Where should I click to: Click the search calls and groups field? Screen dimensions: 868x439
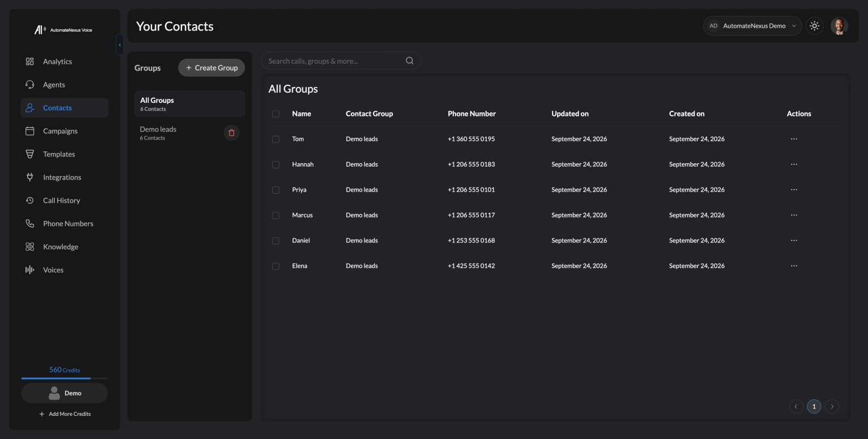point(341,61)
